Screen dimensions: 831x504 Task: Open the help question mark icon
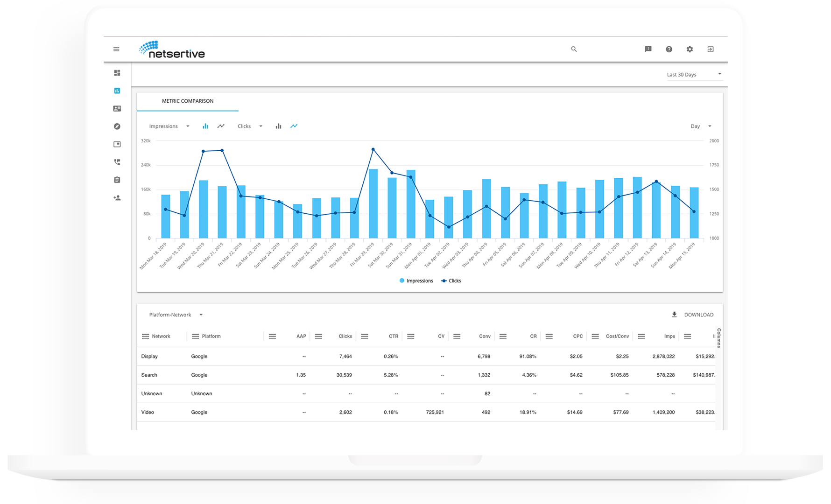(x=669, y=49)
